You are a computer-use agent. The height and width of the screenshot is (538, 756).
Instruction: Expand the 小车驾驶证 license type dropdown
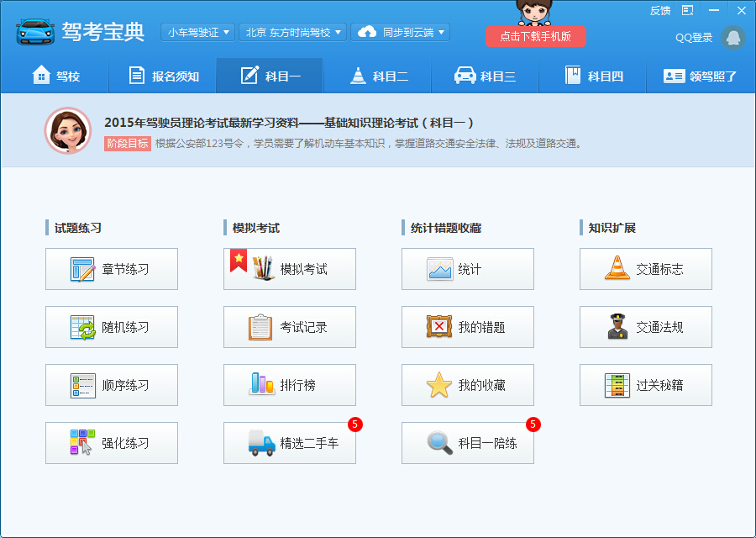point(197,32)
